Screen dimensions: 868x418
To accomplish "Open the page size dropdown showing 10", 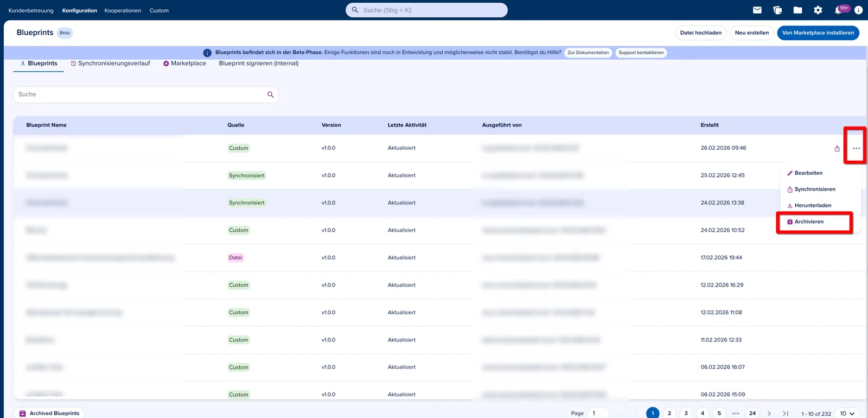I will click(x=847, y=413).
